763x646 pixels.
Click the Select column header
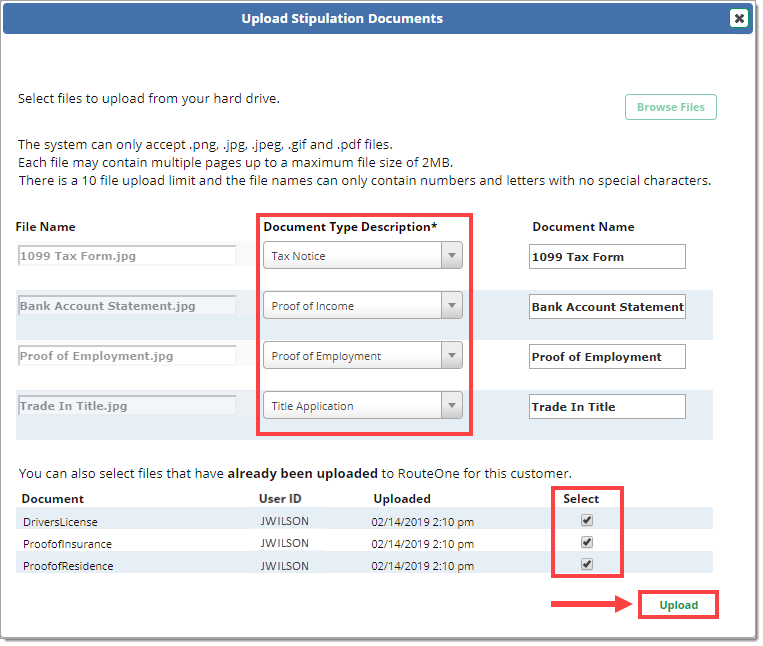pos(581,498)
